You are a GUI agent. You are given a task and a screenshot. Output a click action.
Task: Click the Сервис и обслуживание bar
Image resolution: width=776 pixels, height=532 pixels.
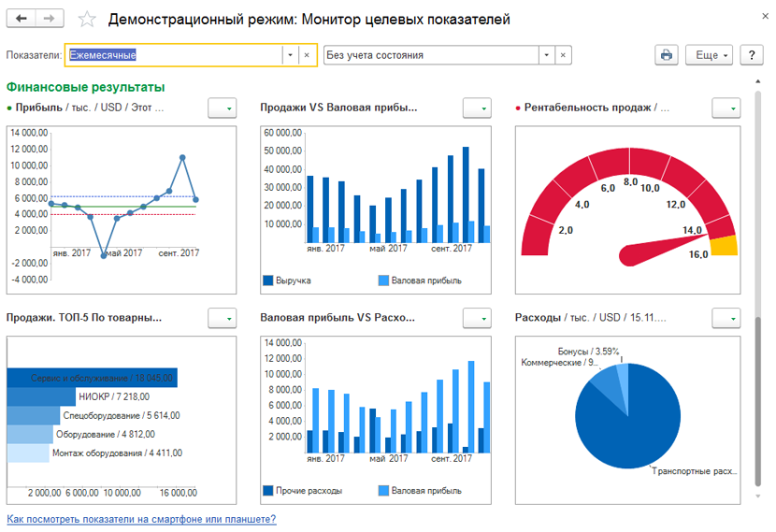[92, 378]
